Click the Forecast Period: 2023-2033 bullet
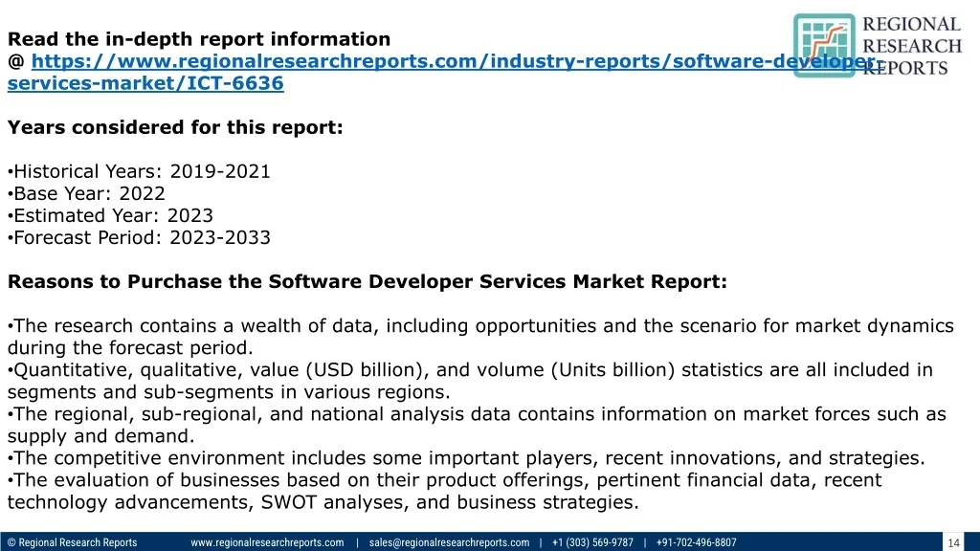 pos(141,237)
